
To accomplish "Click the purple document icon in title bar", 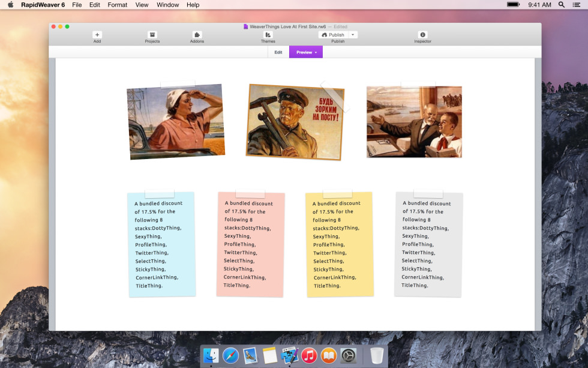I will click(x=245, y=26).
